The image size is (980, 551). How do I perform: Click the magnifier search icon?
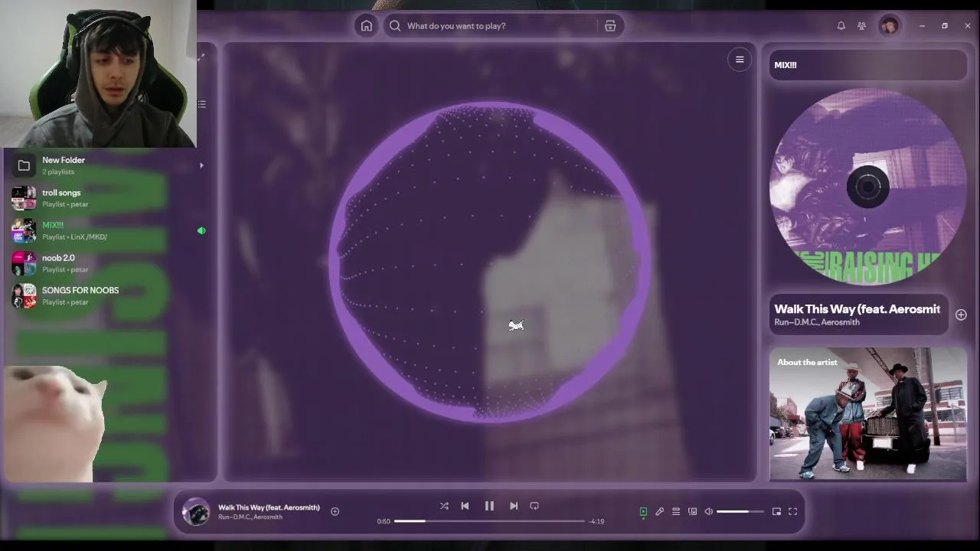coord(395,26)
